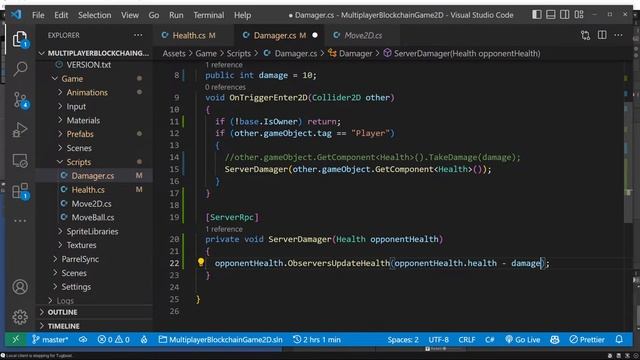Split the editor to the right

(602, 35)
